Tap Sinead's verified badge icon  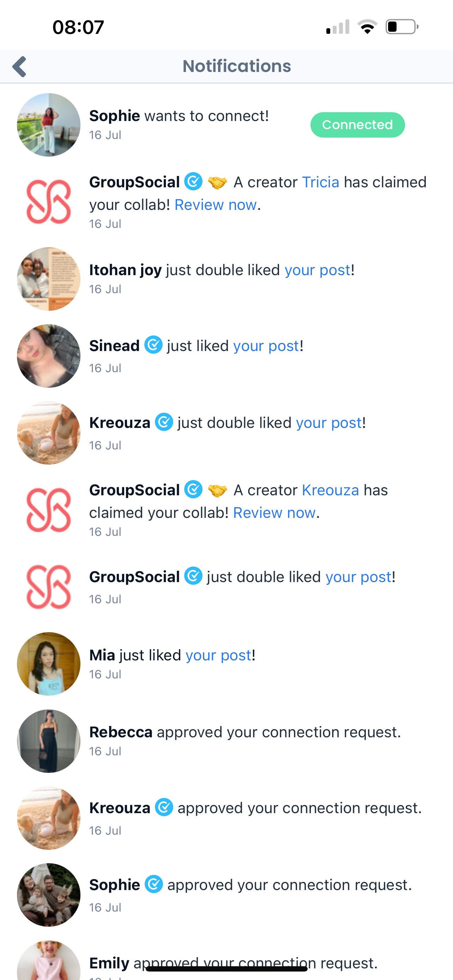coord(153,345)
